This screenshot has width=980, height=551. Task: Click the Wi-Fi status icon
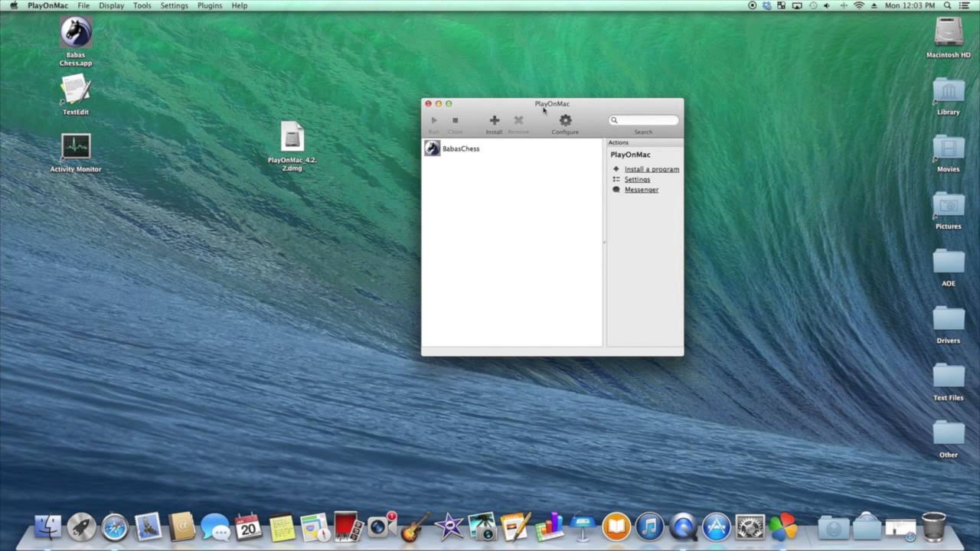point(858,5)
